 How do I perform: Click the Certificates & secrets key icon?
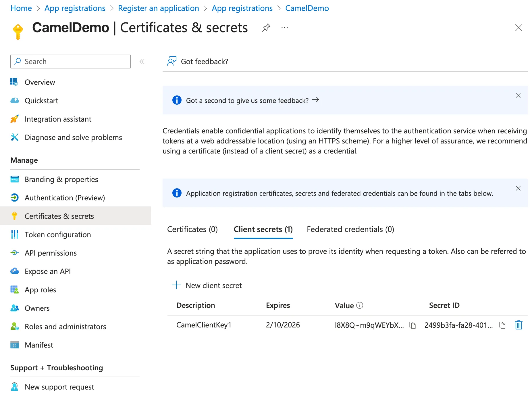14,216
